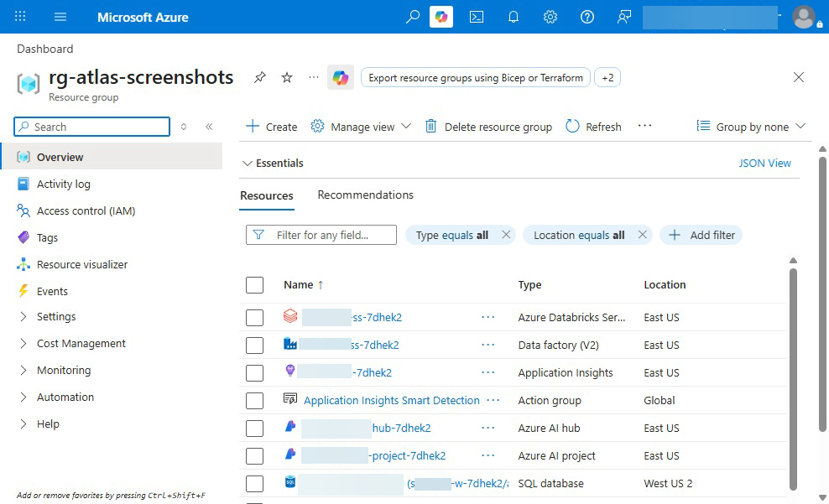Open the Help question mark icon
This screenshot has width=829, height=504.
587,17
